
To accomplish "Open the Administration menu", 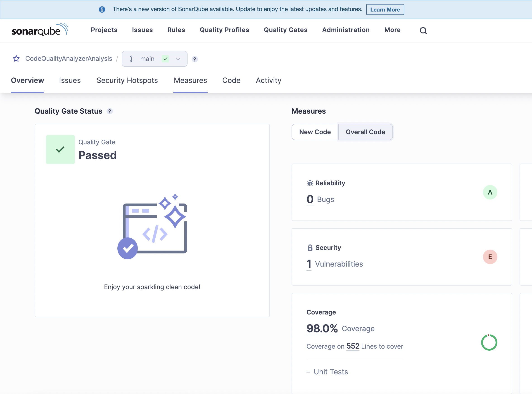I will [x=346, y=30].
